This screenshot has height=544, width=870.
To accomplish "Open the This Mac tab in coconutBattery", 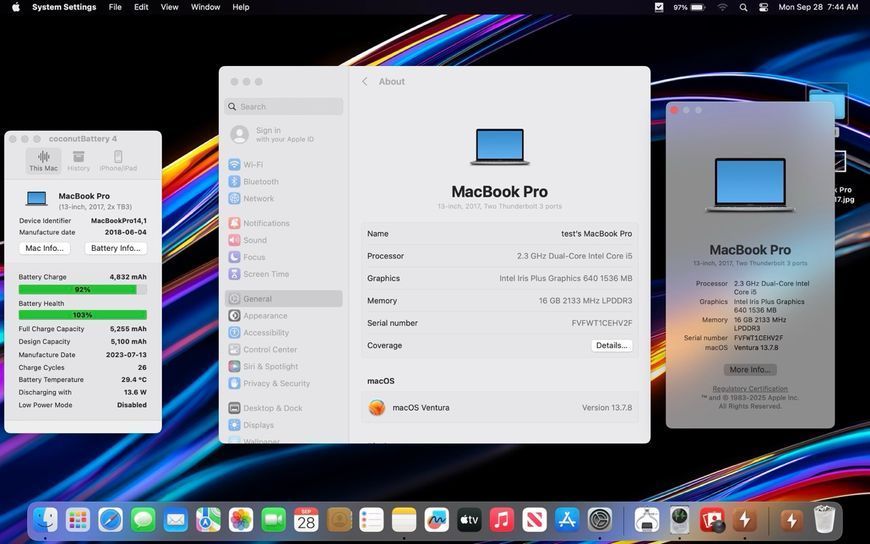I will (43, 161).
